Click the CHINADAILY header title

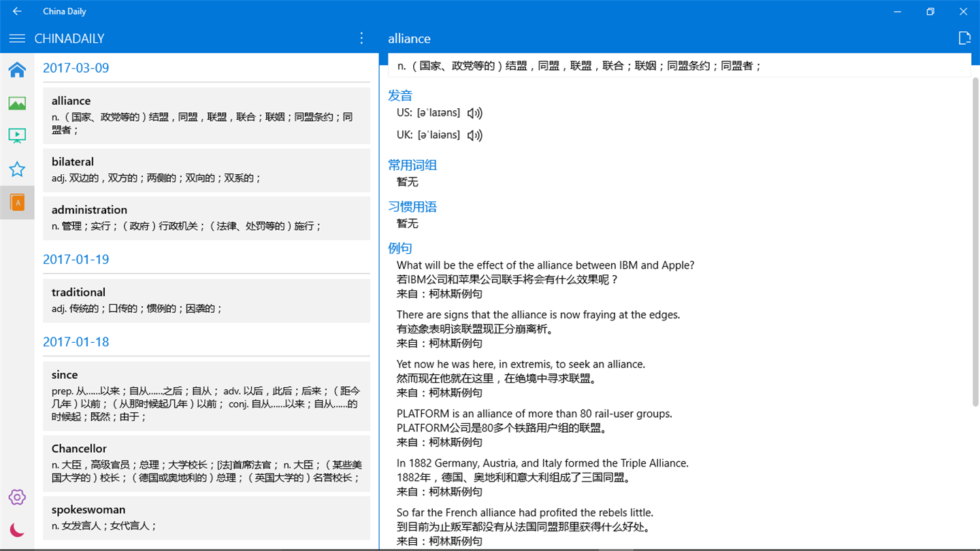pyautogui.click(x=69, y=39)
